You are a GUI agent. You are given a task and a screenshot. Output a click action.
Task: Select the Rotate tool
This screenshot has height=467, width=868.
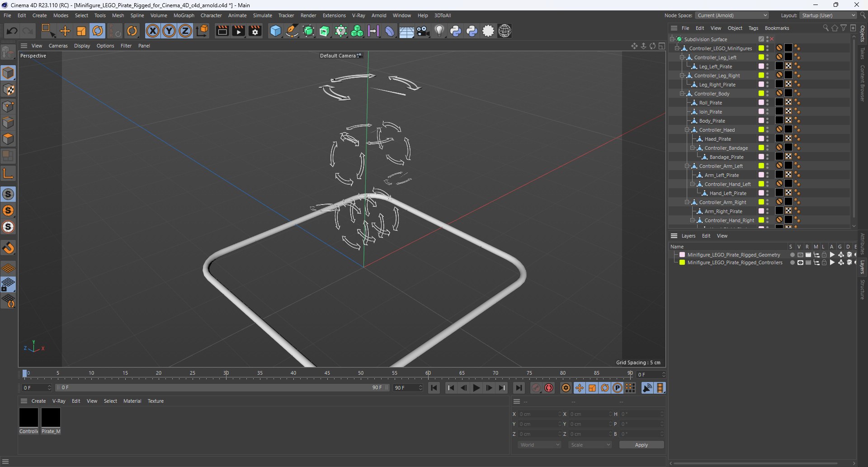click(98, 31)
